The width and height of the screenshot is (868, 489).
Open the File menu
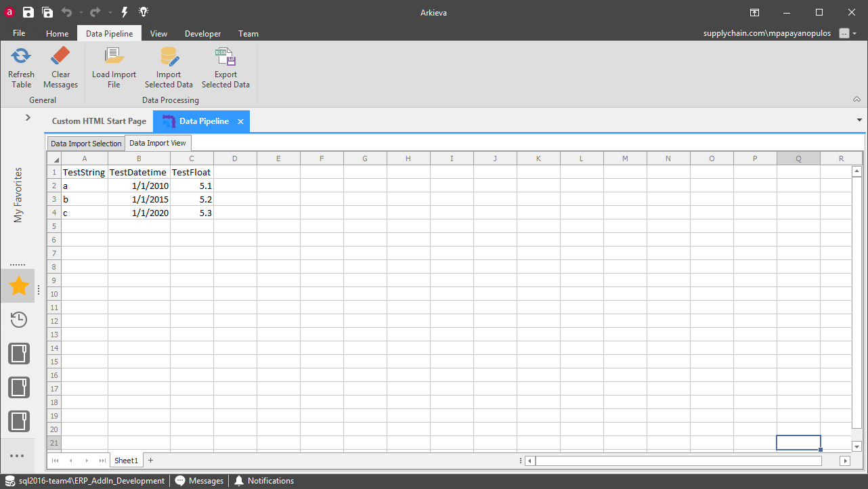[19, 33]
